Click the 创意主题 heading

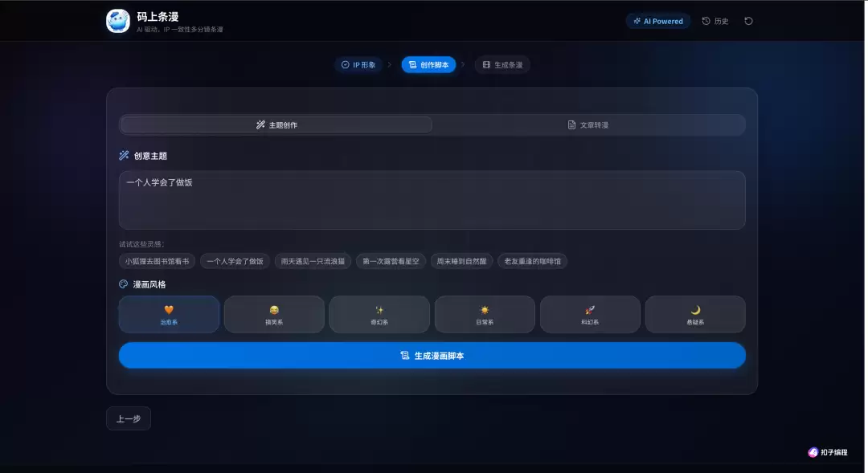150,156
